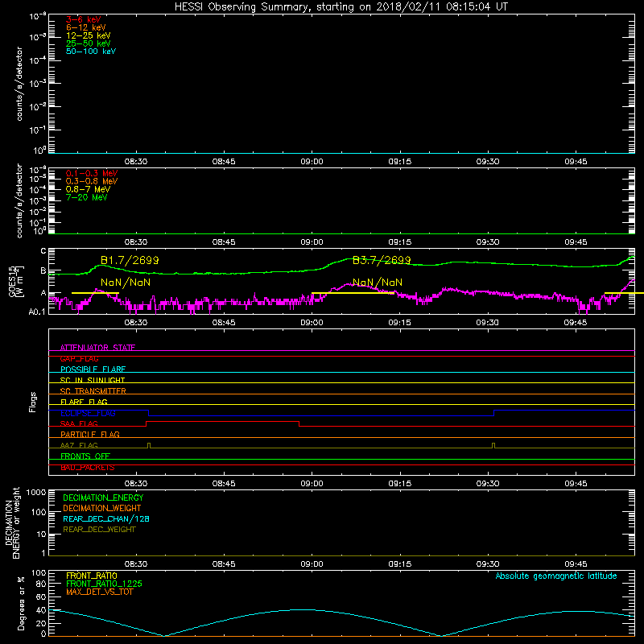
Task: Click the ECLIPSE_FLAG label
Action: coord(88,413)
